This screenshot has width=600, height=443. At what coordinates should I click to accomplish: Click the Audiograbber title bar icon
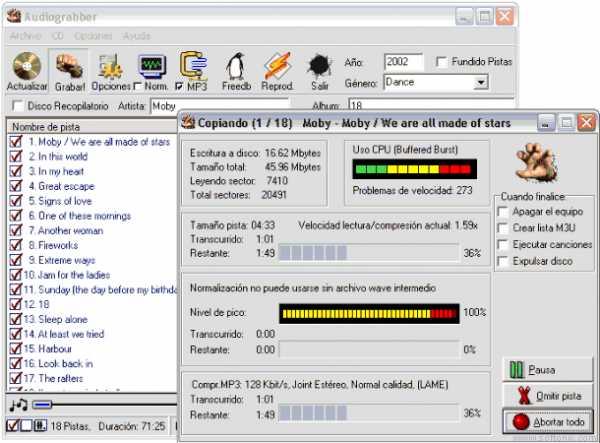(x=14, y=16)
